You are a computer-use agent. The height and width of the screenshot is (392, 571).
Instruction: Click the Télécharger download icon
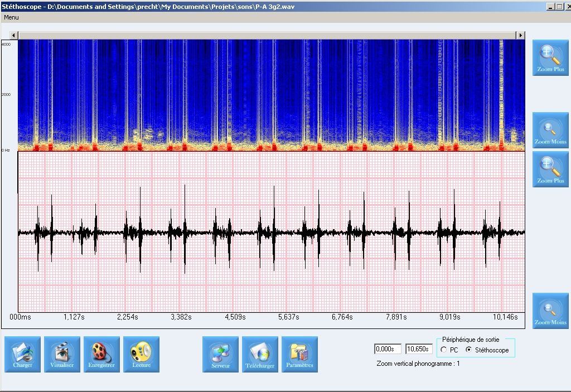260,354
